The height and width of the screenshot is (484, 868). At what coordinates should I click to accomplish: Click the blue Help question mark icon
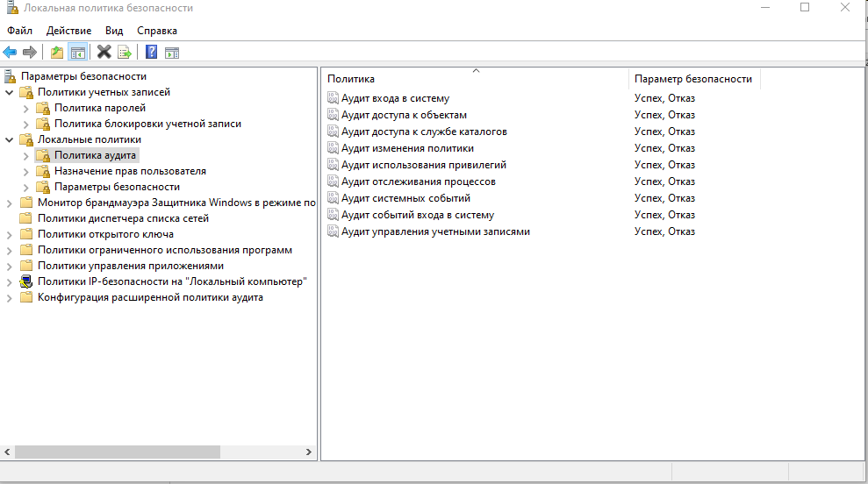click(x=151, y=53)
